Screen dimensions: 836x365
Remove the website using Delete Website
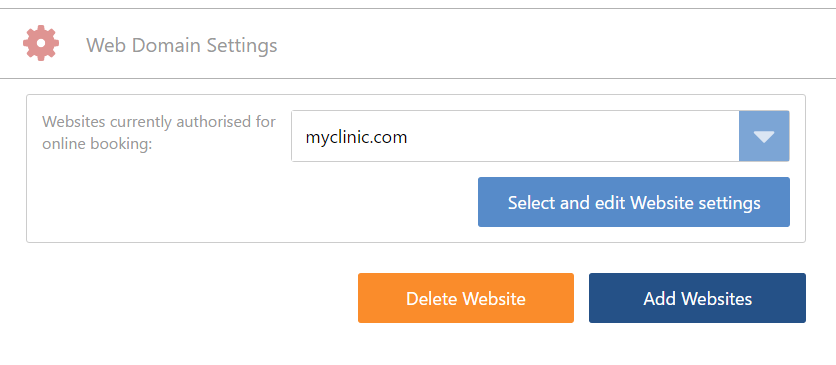pos(466,298)
